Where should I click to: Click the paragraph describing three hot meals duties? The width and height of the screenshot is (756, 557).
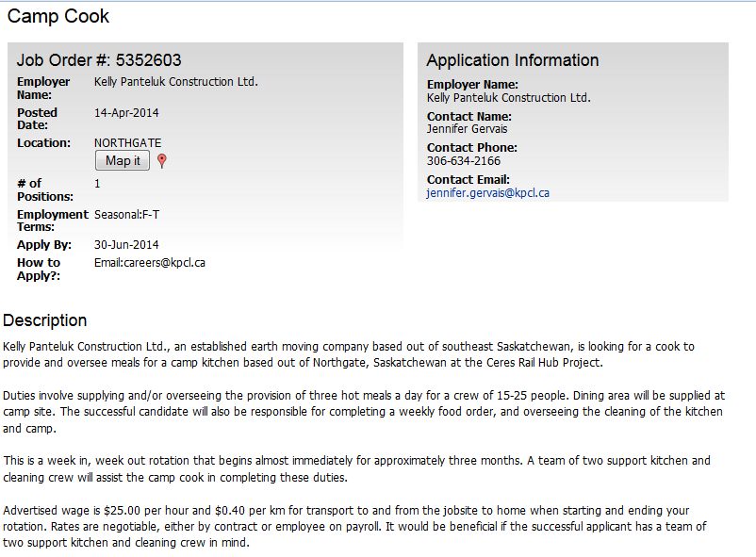click(x=364, y=412)
